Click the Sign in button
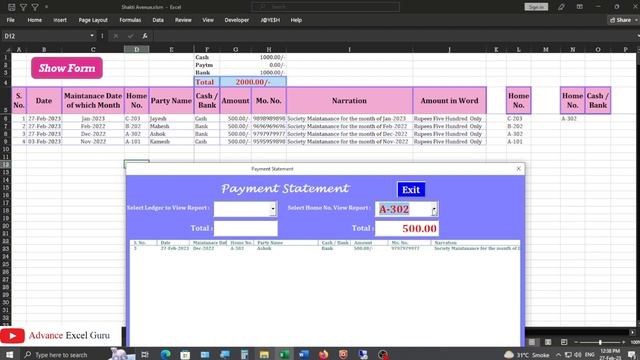This screenshot has height=360, width=640. [536, 7]
